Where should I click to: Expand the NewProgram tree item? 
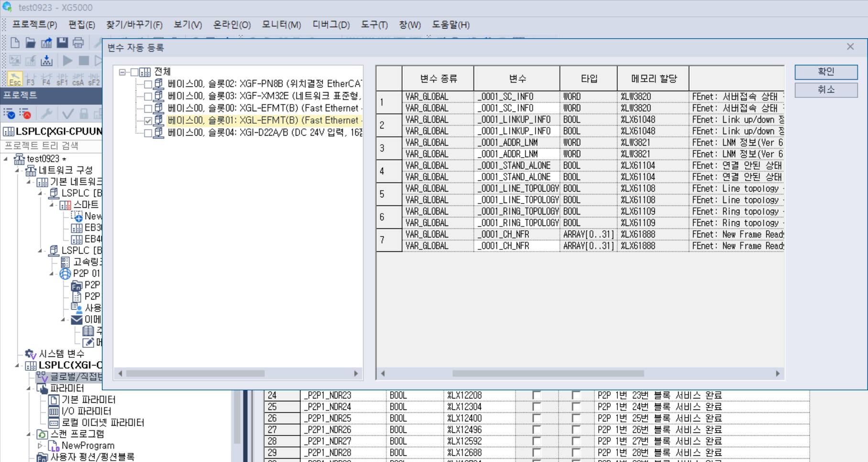point(40,445)
